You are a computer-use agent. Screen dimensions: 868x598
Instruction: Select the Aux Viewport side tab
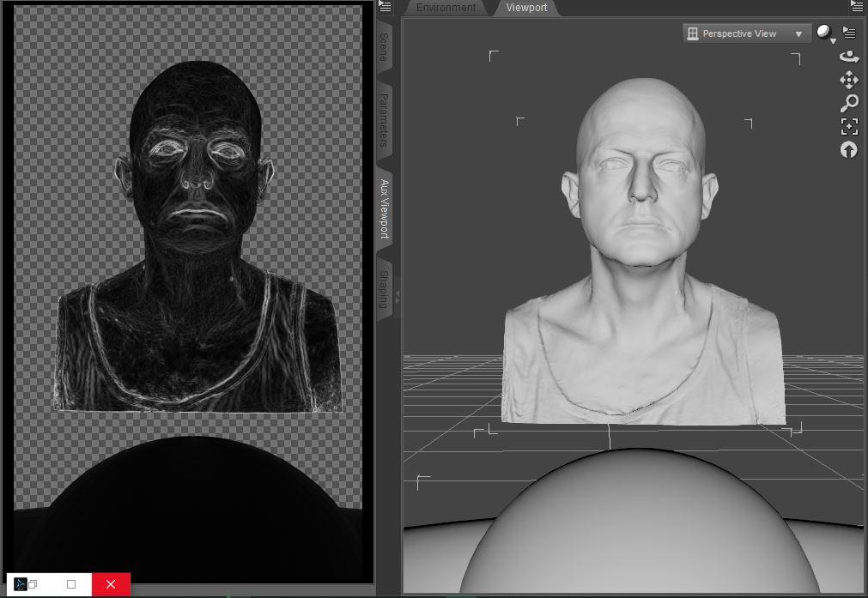[x=384, y=208]
